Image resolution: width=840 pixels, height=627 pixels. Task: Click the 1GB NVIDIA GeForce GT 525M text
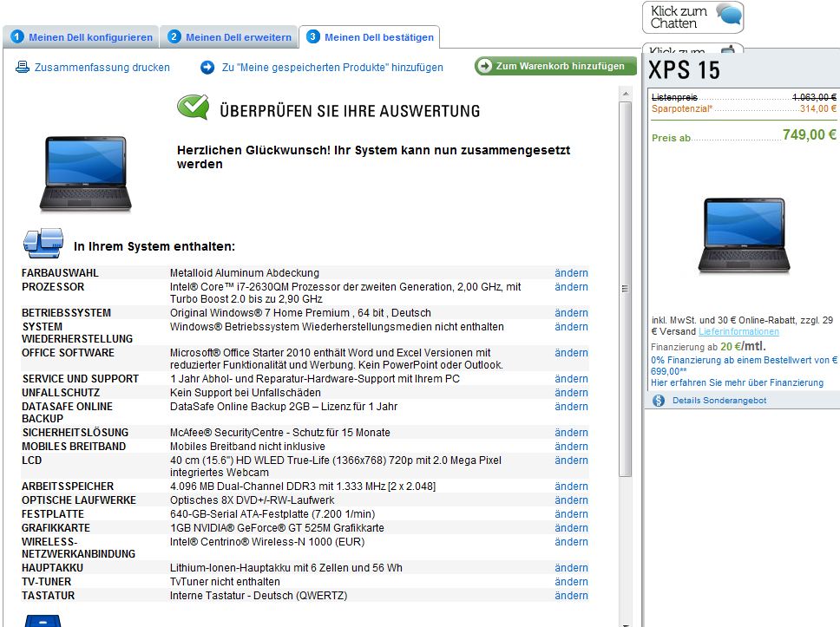coord(277,527)
